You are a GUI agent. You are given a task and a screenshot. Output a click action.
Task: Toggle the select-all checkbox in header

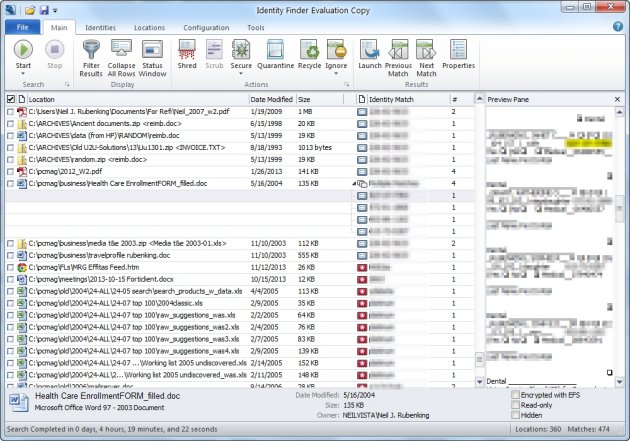(x=11, y=99)
